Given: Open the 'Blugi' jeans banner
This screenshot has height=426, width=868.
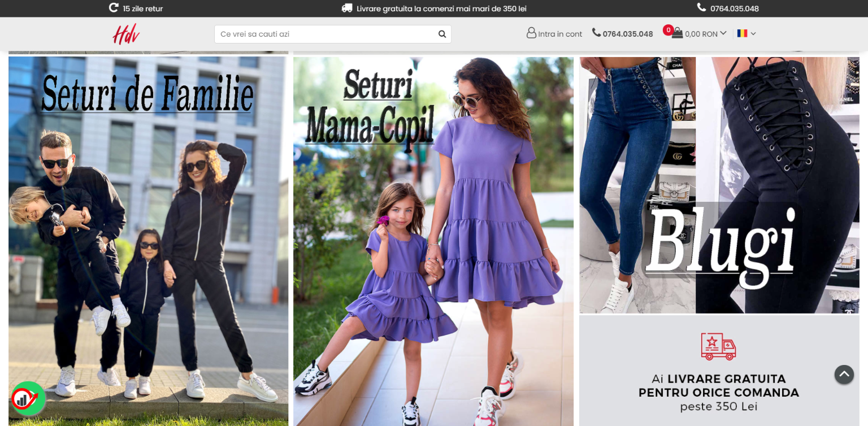Looking at the screenshot, I should coord(719,185).
